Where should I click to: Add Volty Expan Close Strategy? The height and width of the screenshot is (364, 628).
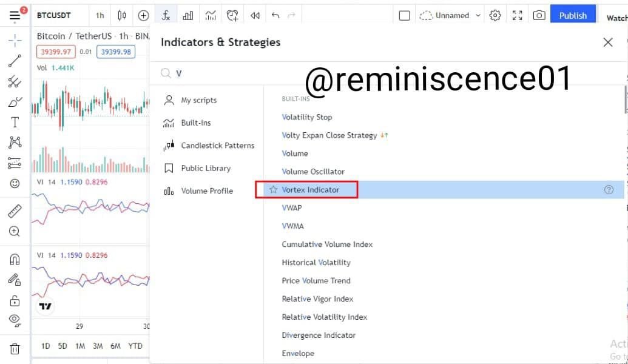329,135
